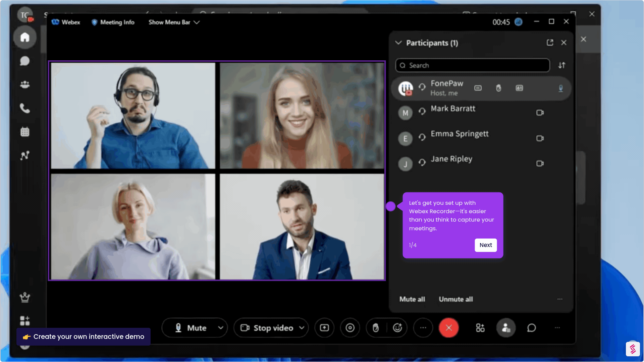Open the Chat panel button
The height and width of the screenshot is (362, 644).
[532, 328]
